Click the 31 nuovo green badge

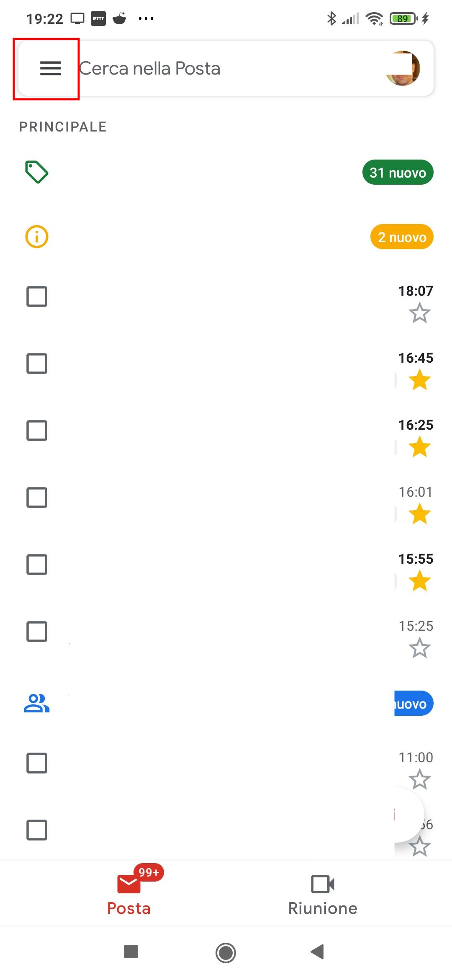click(x=398, y=172)
